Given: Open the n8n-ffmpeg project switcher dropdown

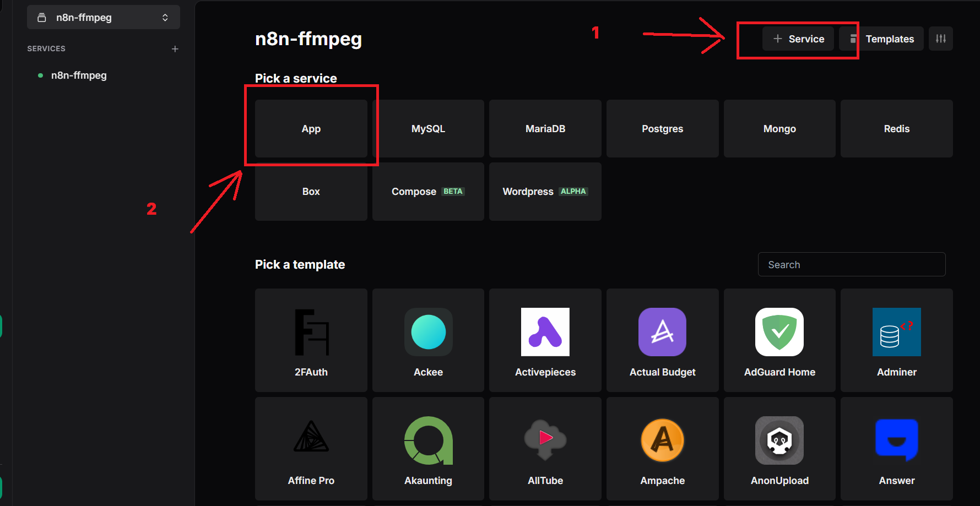Looking at the screenshot, I should tap(103, 17).
